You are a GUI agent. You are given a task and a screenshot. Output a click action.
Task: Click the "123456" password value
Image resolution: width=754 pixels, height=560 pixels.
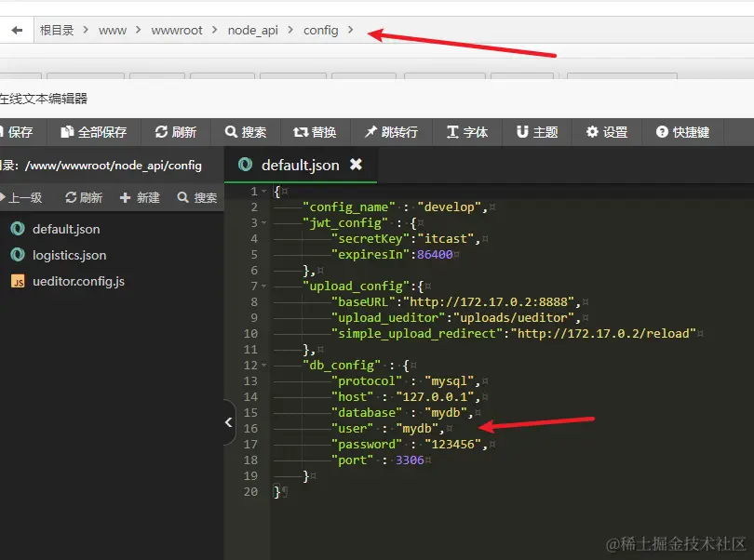tap(453, 445)
